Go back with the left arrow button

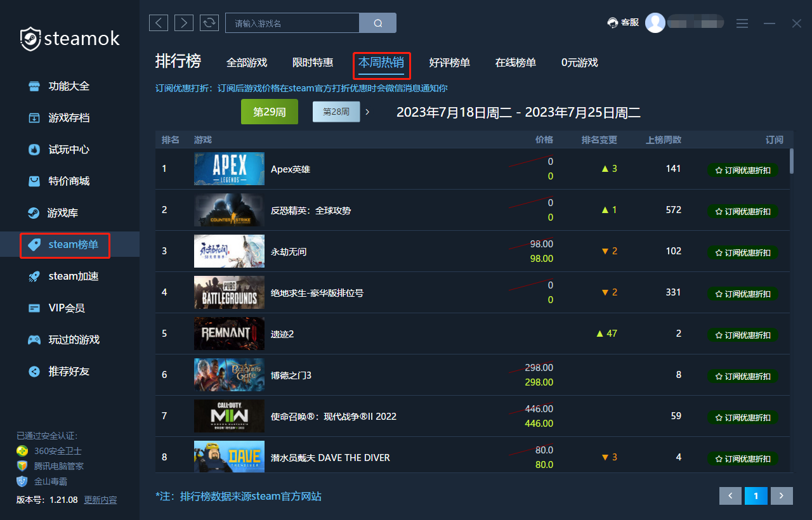(159, 23)
